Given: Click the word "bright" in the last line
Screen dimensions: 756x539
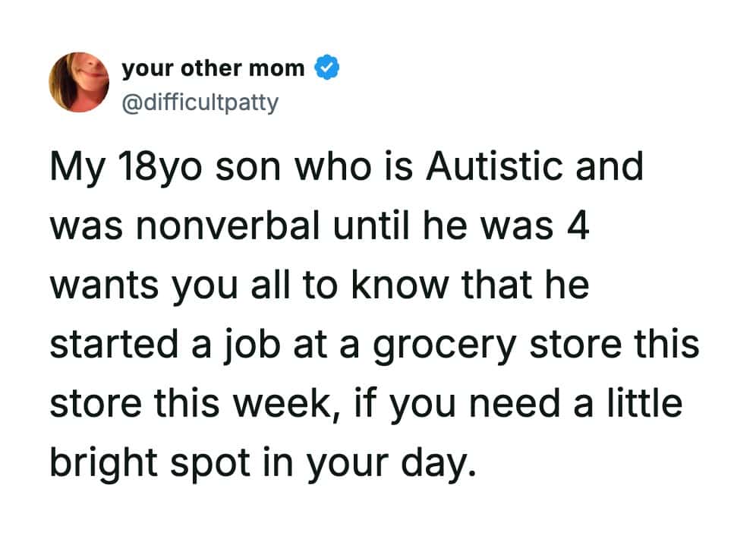Looking at the screenshot, I should pyautogui.click(x=97, y=462).
